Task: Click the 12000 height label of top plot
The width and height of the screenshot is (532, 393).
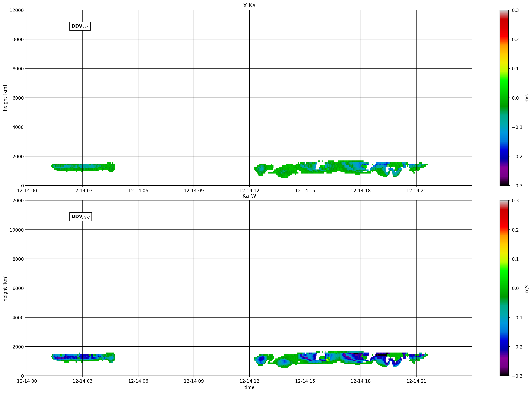Action: tap(17, 10)
